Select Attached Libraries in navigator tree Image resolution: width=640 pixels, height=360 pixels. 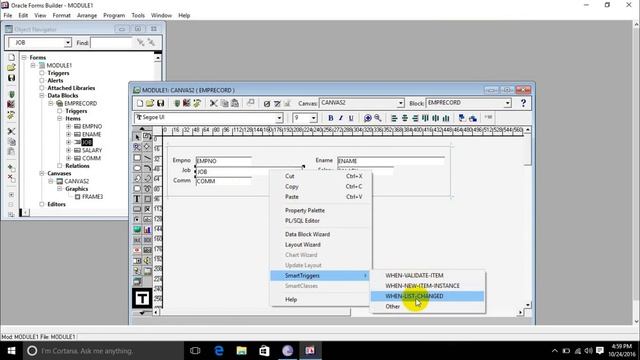(71, 88)
